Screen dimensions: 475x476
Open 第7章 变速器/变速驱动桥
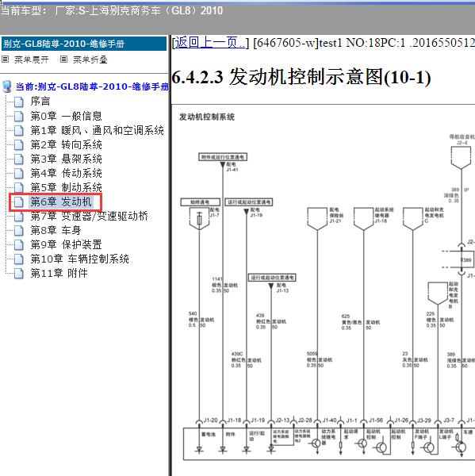click(x=90, y=216)
